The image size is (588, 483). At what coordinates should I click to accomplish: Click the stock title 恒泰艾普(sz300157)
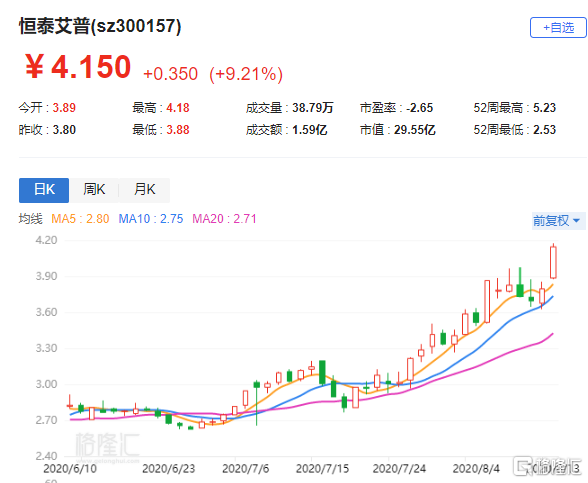click(x=100, y=26)
